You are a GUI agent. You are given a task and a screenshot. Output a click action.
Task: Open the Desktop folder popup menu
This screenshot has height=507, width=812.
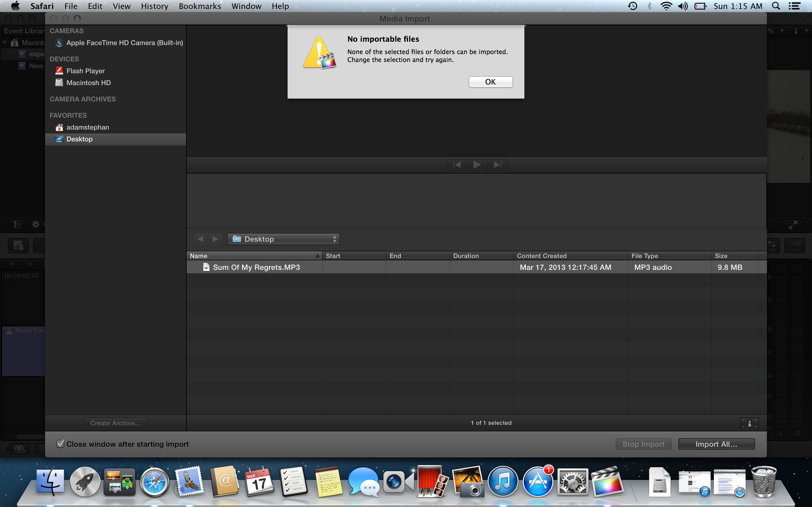[283, 239]
